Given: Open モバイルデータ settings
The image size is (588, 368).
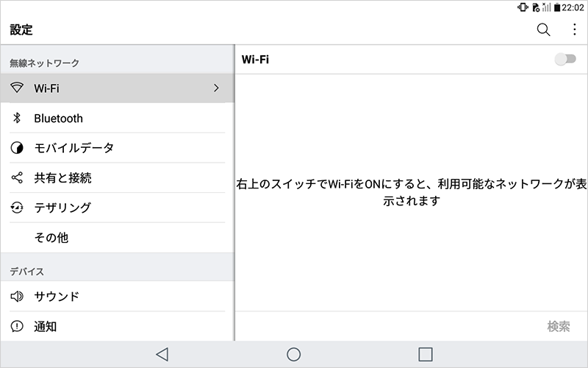Looking at the screenshot, I should [118, 148].
